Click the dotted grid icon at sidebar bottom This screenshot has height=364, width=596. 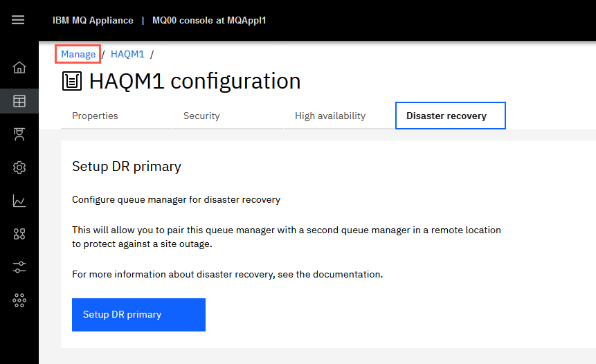[x=19, y=300]
